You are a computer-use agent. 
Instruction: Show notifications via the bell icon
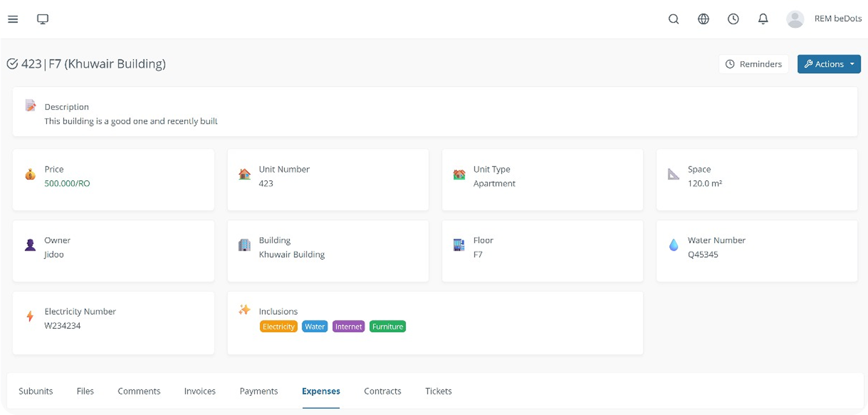(x=763, y=19)
